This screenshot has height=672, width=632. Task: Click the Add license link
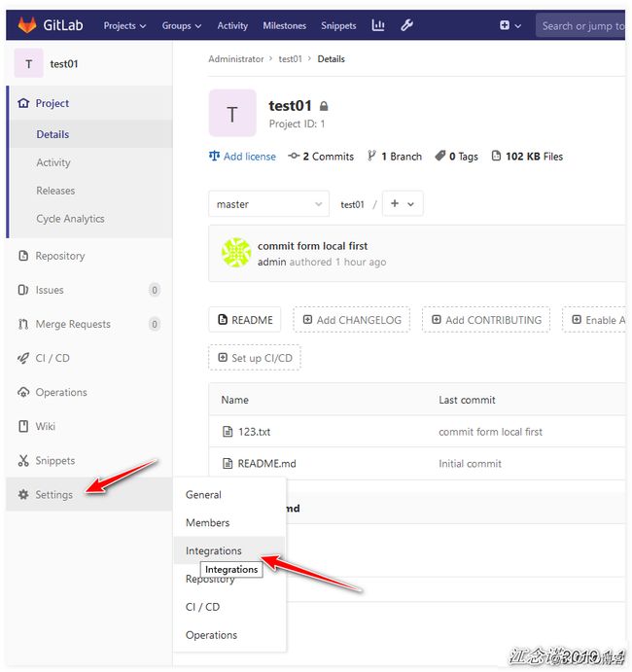[x=242, y=157]
